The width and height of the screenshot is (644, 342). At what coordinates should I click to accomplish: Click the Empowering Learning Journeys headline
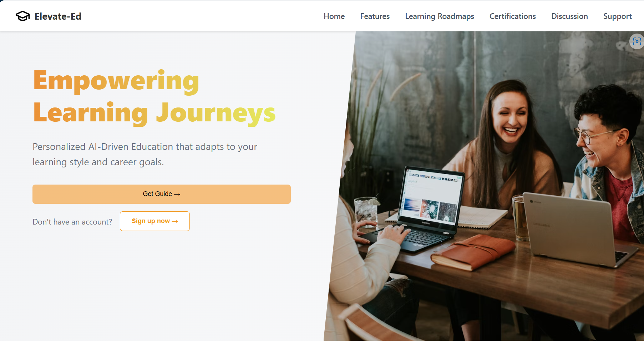click(154, 97)
